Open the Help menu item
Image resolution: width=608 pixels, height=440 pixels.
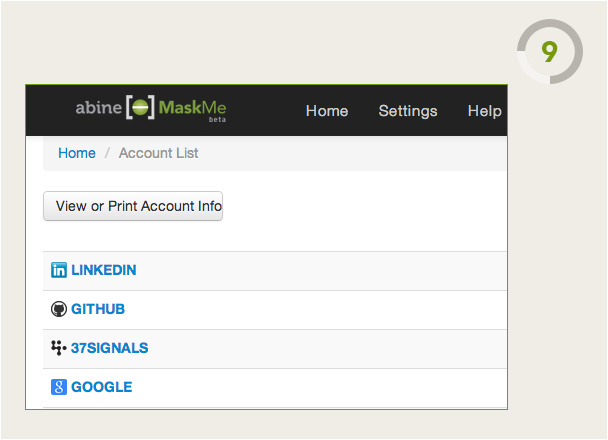pyautogui.click(x=485, y=111)
